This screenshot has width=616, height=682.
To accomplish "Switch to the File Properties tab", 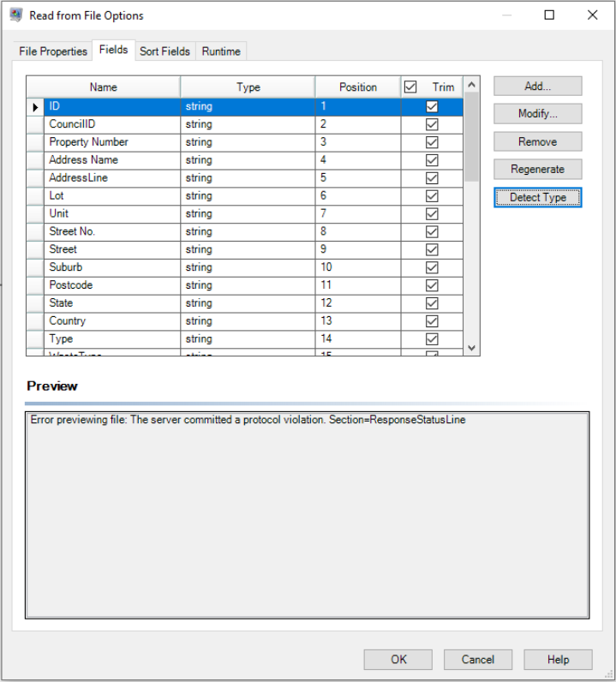I will 53,51.
